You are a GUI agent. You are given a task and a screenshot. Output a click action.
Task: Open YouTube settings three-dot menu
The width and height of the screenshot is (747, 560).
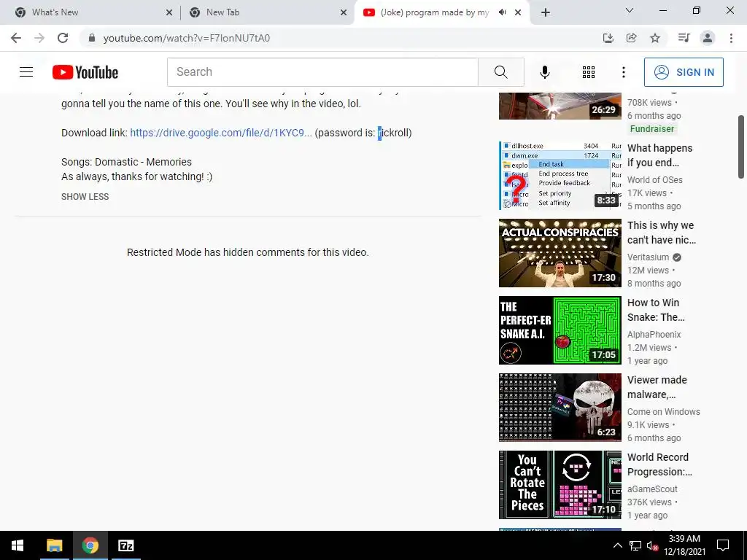[623, 72]
